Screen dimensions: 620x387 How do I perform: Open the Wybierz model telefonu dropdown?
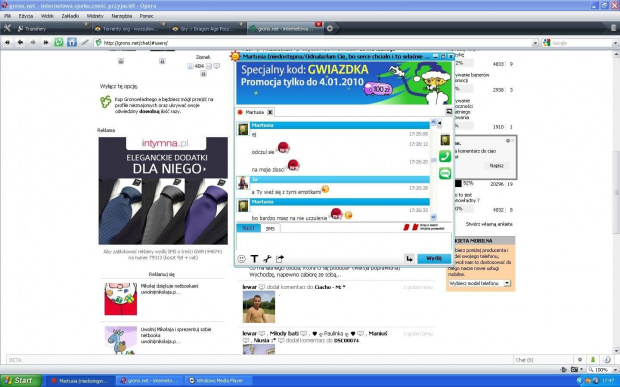[479, 283]
